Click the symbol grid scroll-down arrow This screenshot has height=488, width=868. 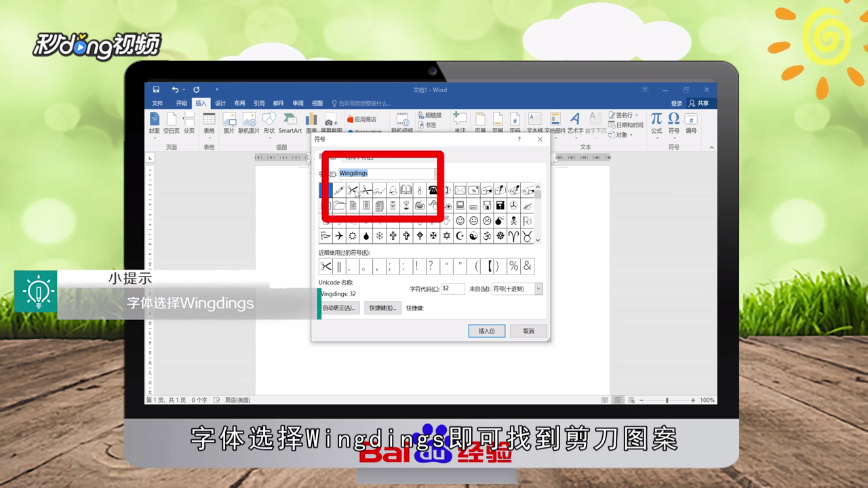(538, 240)
